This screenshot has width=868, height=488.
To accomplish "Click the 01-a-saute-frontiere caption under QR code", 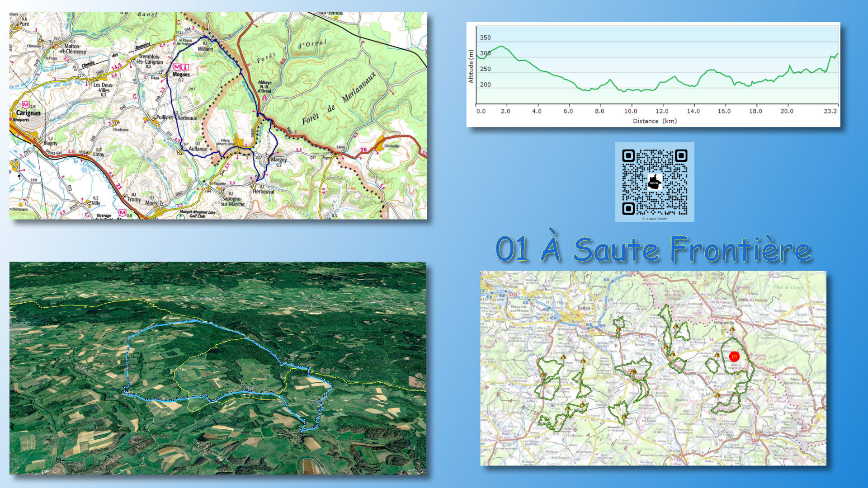I will pyautogui.click(x=654, y=219).
